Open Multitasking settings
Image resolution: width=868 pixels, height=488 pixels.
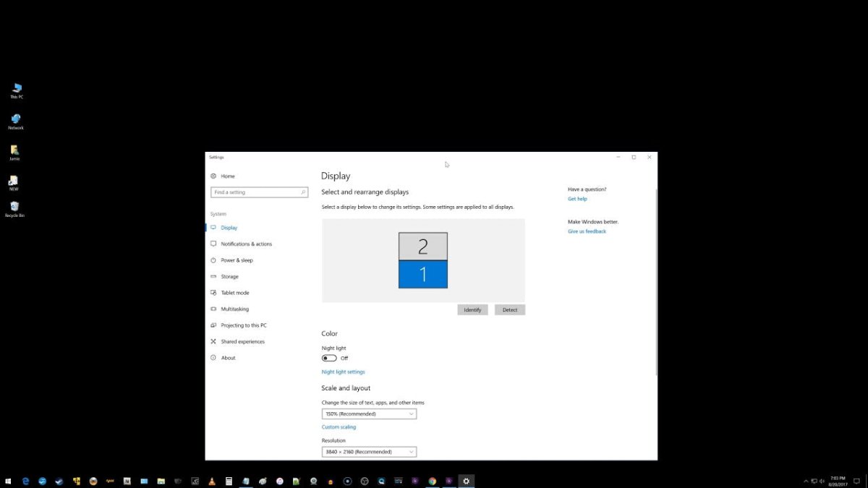234,309
